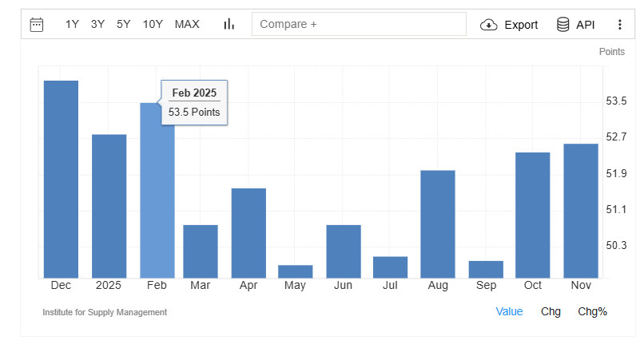Show MAX historical data range
The width and height of the screenshot is (644, 352).
[187, 24]
